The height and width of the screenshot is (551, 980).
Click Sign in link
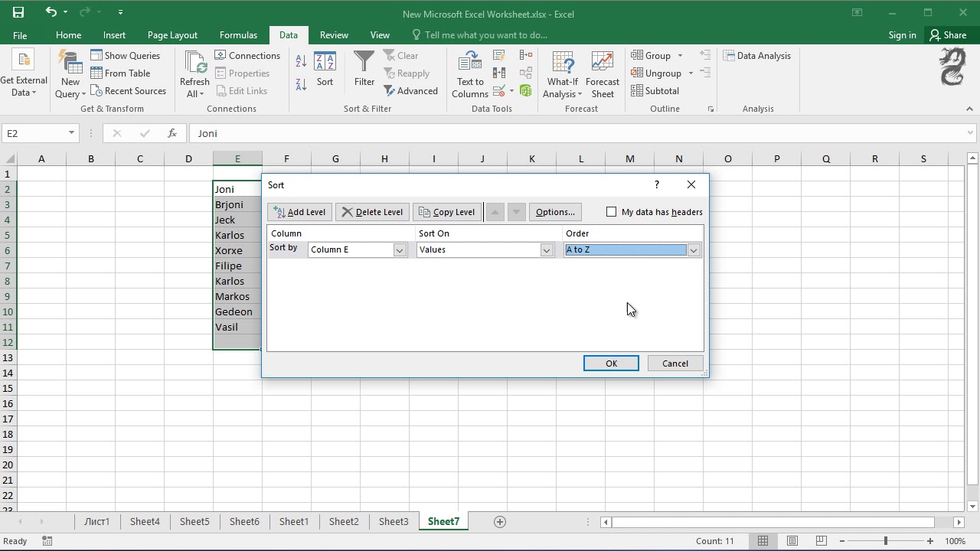coord(902,34)
